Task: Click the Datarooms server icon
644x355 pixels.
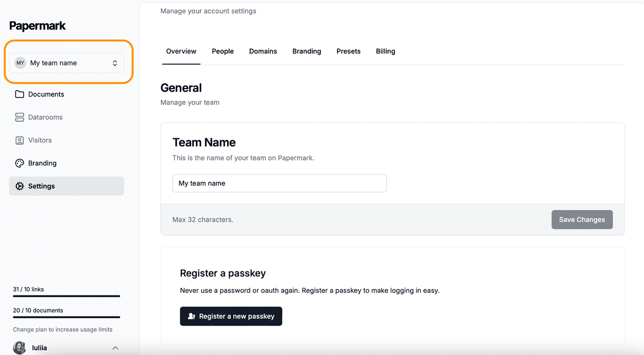Action: pyautogui.click(x=20, y=117)
